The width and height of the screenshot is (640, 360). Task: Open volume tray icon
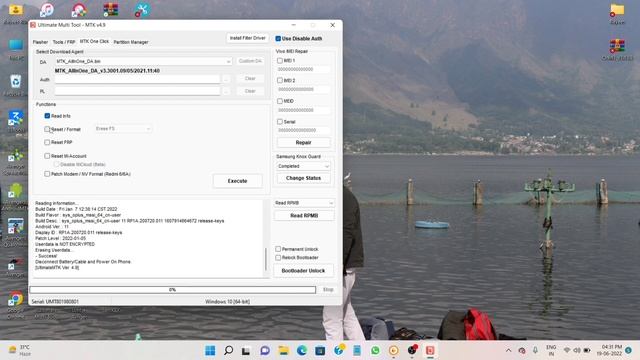tap(577, 350)
